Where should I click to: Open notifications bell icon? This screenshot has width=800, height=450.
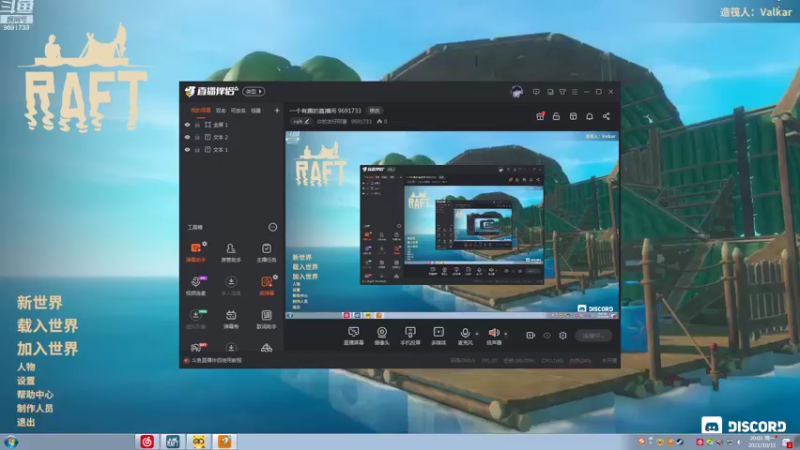[x=589, y=116]
